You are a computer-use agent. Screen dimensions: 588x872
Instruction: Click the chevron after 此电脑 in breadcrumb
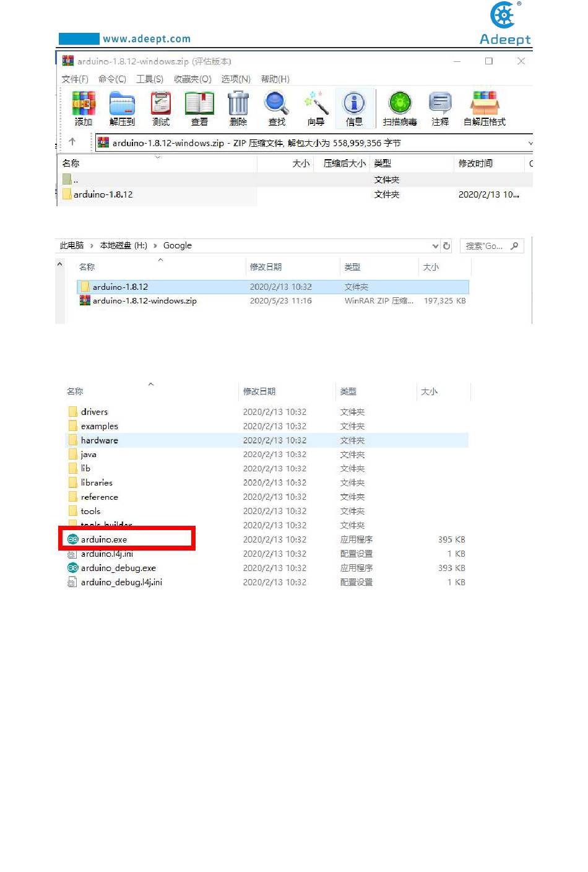[x=92, y=246]
